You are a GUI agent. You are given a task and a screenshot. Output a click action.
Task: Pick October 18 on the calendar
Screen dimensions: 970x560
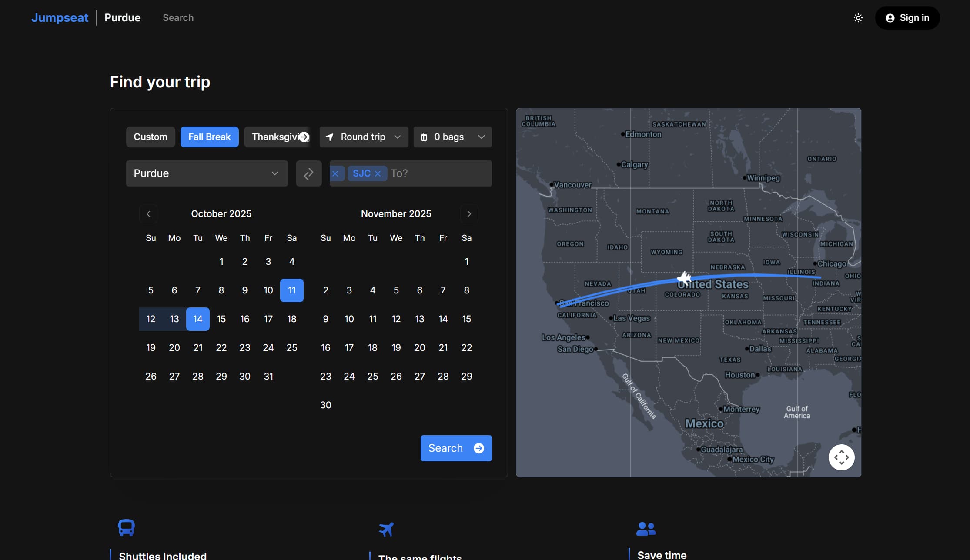pyautogui.click(x=291, y=319)
